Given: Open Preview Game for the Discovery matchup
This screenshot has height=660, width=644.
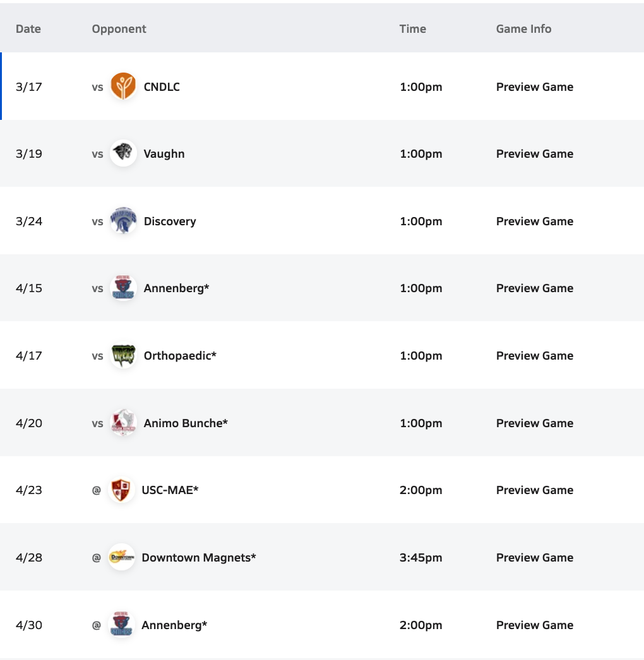Looking at the screenshot, I should pyautogui.click(x=534, y=221).
